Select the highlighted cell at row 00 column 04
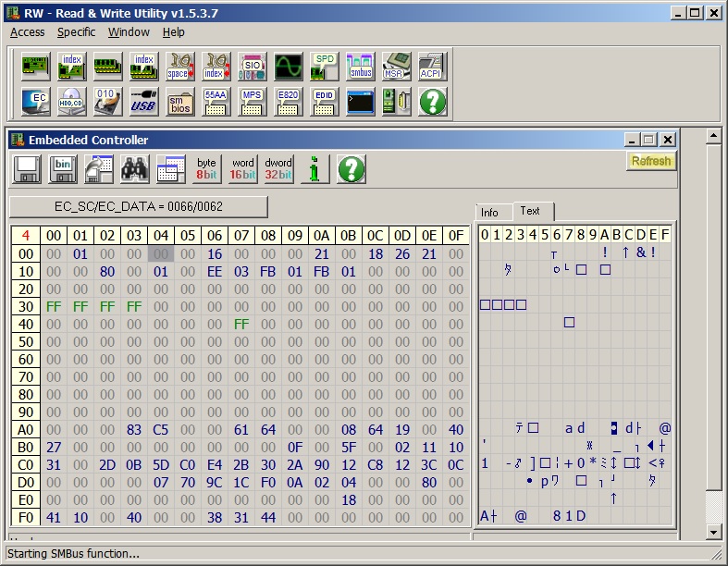This screenshot has height=566, width=728. [161, 254]
